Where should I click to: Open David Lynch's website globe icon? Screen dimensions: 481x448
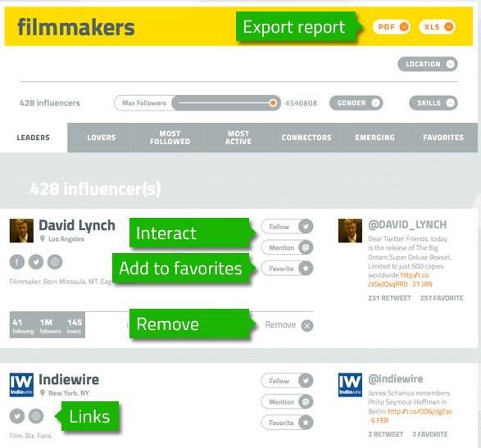click(x=55, y=262)
